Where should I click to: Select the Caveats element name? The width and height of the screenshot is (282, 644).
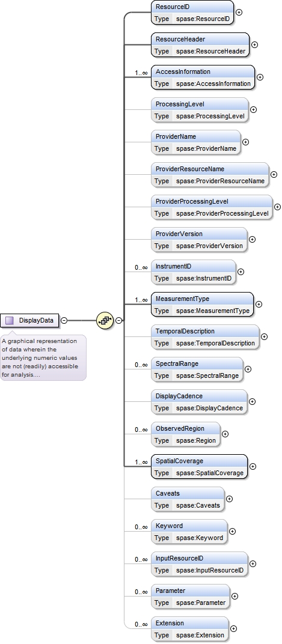(168, 494)
